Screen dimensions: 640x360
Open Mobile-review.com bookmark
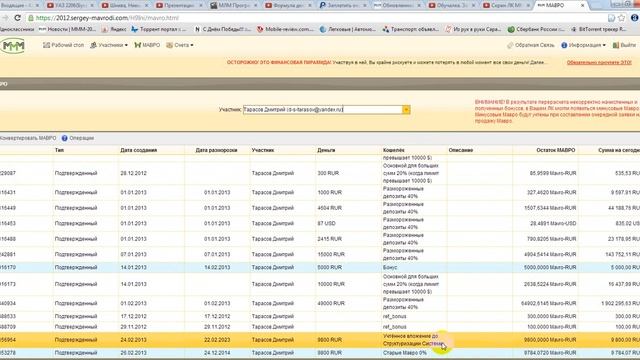[x=286, y=29]
